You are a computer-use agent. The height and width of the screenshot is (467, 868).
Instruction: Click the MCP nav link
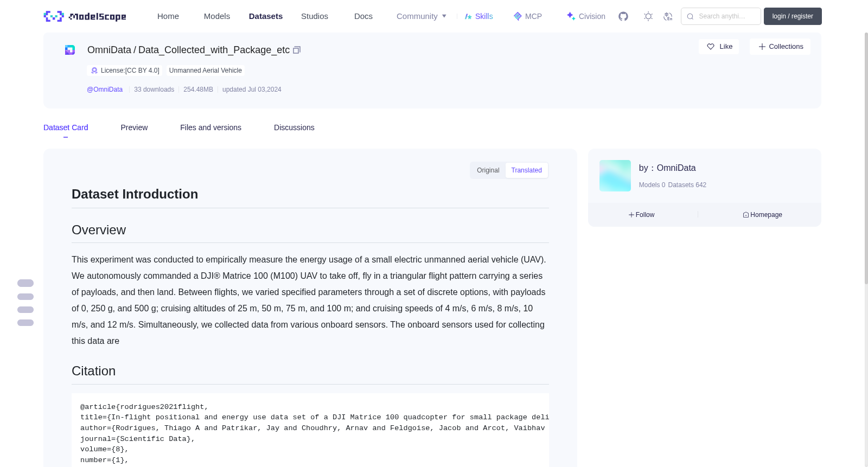coord(527,16)
